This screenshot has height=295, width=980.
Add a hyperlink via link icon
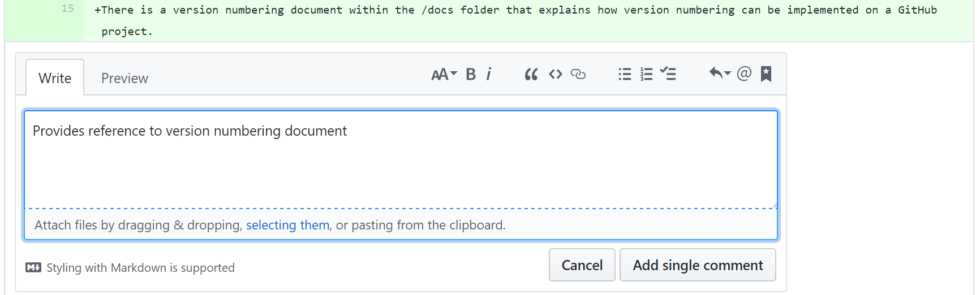tap(578, 74)
